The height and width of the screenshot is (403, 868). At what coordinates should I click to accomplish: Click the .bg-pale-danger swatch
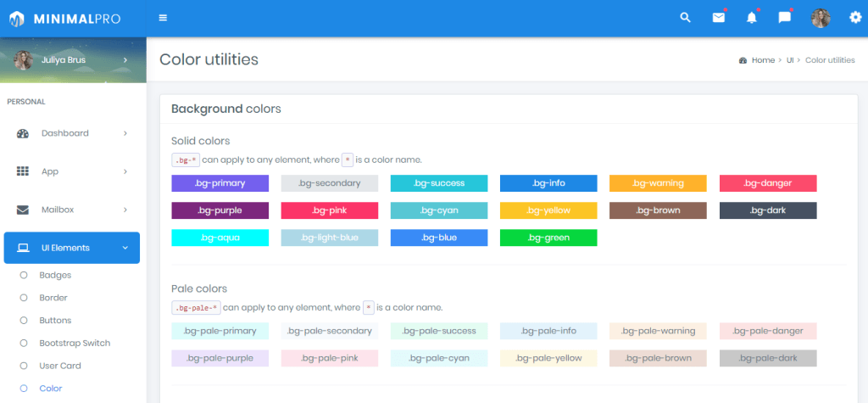[768, 331]
